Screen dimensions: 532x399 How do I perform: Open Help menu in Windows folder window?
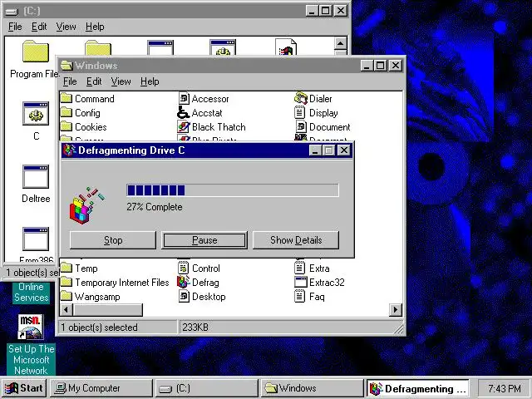150,81
